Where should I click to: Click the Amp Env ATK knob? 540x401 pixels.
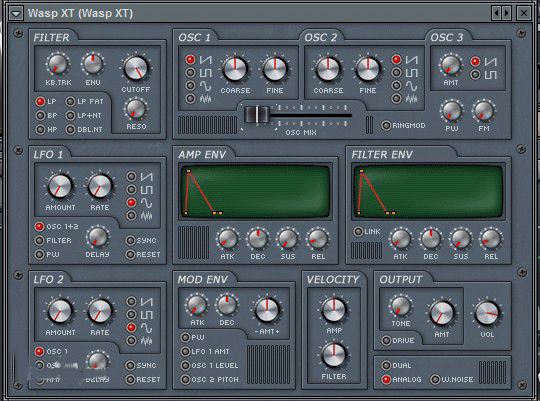point(227,239)
